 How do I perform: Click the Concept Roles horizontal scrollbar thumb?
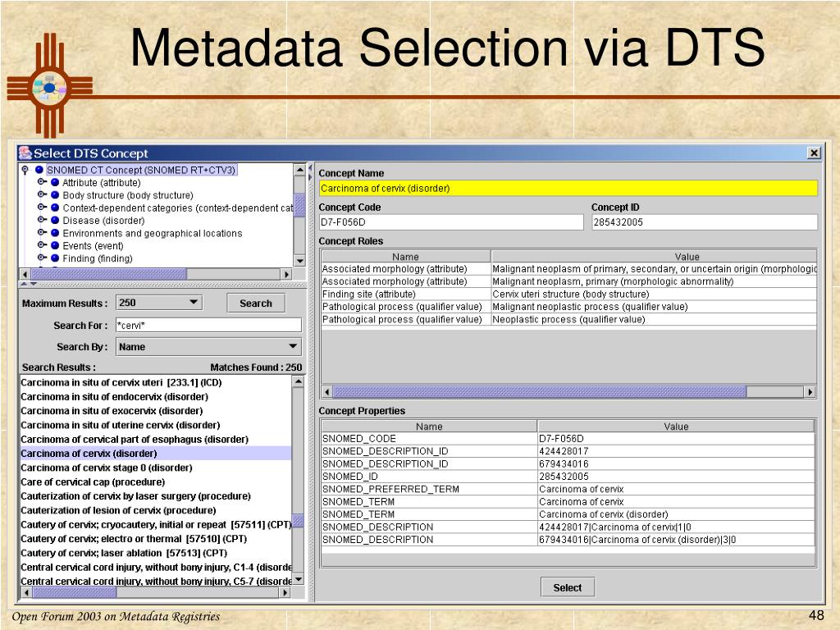pos(540,392)
